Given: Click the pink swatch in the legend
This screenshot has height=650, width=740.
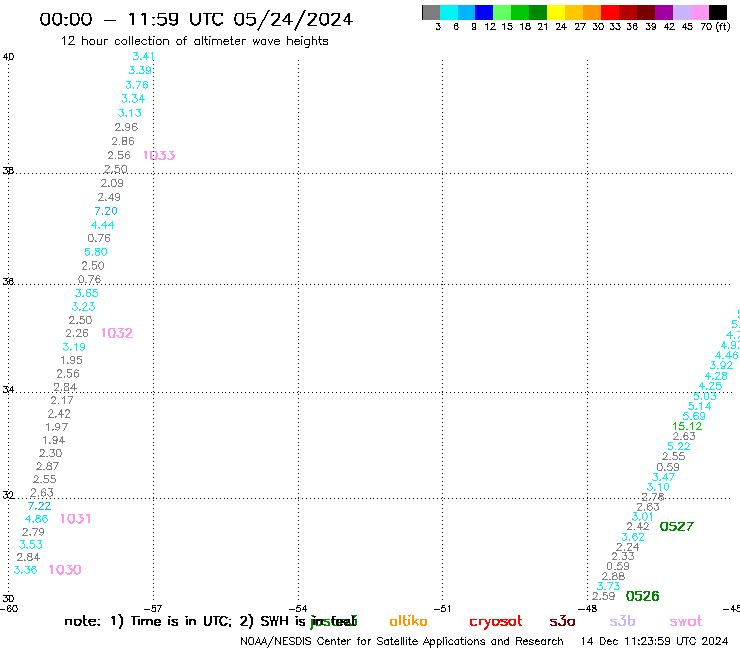Looking at the screenshot, I should (x=700, y=12).
